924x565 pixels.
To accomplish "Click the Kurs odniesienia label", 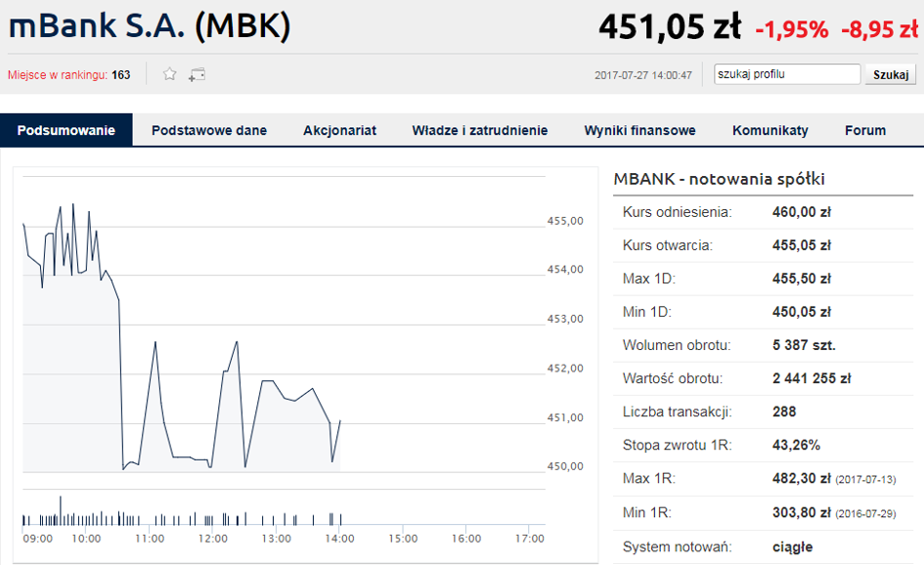I will point(677,212).
